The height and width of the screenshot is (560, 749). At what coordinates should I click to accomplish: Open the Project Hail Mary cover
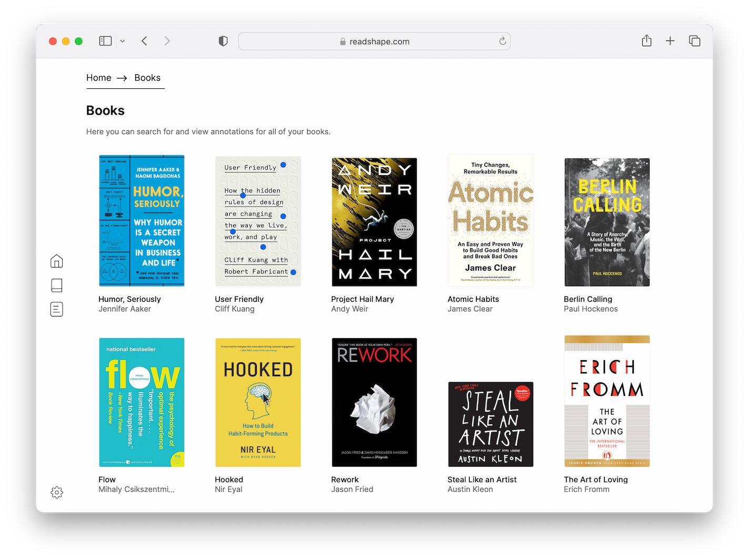tap(374, 222)
